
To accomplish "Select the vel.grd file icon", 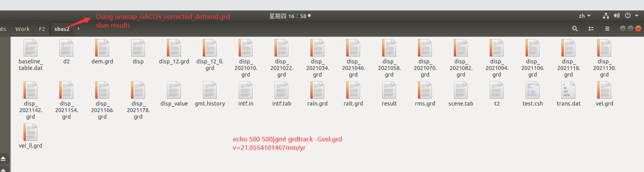I will pos(604,90).
